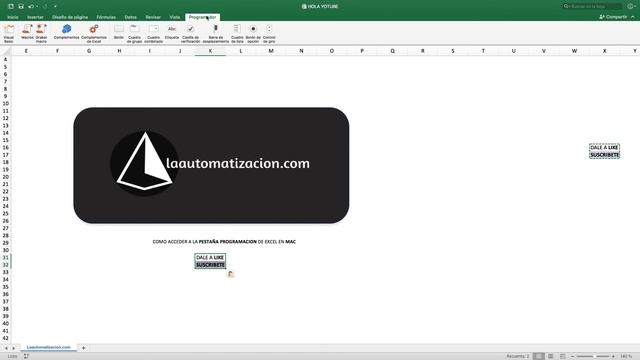The image size is (640, 360).
Task: Click the search in sheet field
Action: point(592,6)
